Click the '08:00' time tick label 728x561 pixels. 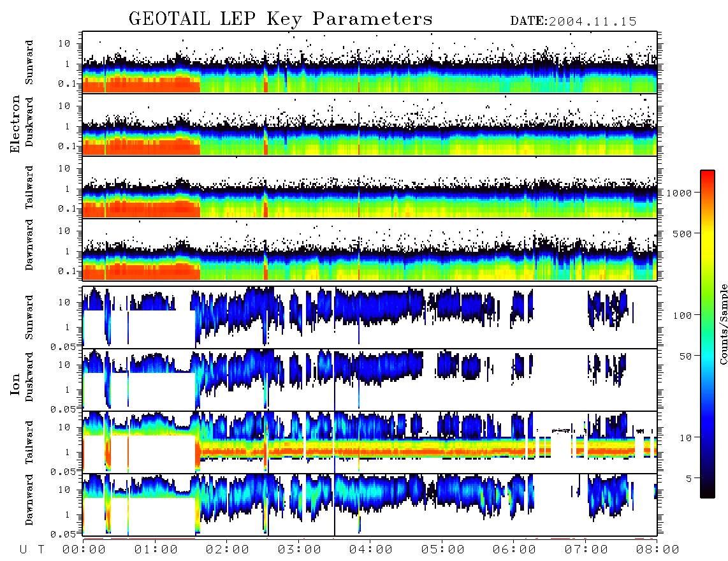[x=657, y=550]
